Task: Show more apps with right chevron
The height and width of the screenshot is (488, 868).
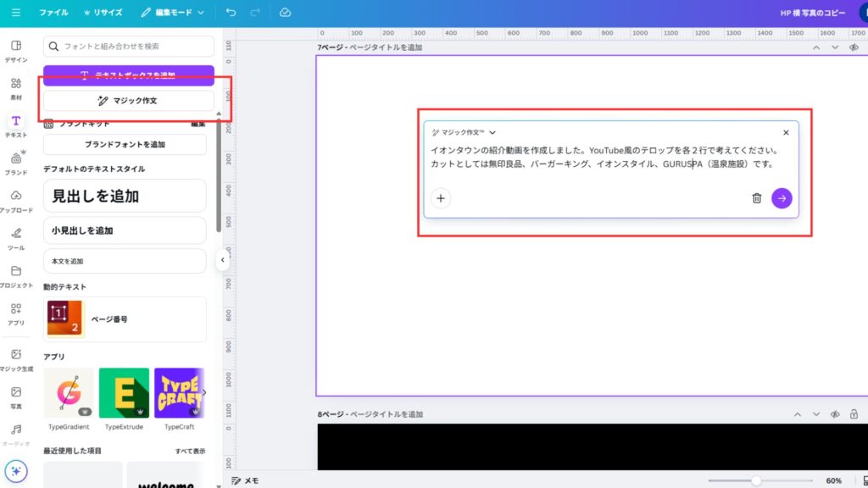Action: (x=203, y=392)
